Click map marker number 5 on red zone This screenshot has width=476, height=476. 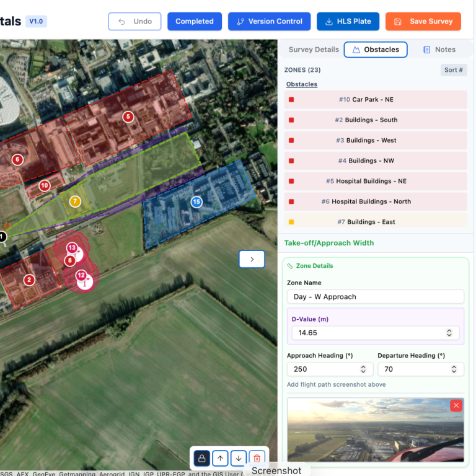click(128, 117)
